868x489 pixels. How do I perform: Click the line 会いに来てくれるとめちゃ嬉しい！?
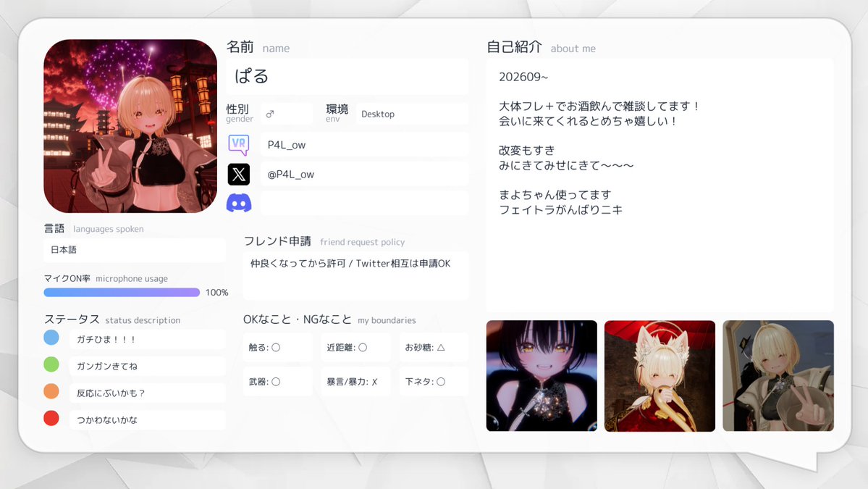587,121
